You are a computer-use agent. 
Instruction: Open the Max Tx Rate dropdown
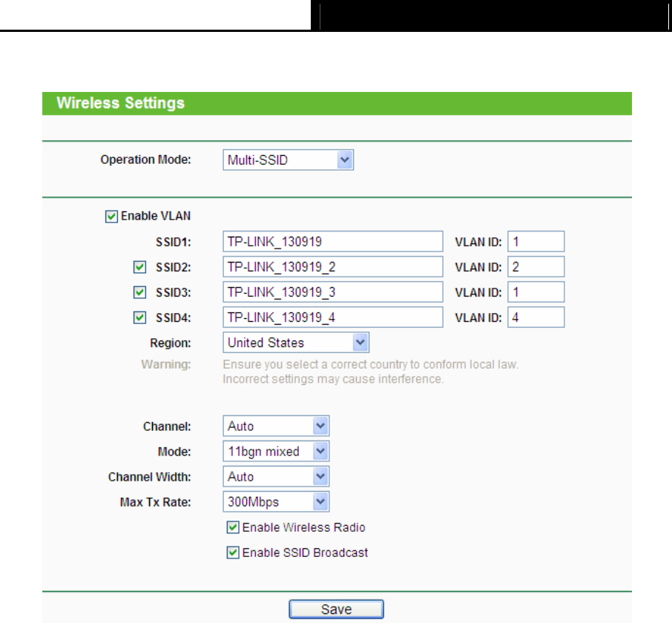[276, 502]
